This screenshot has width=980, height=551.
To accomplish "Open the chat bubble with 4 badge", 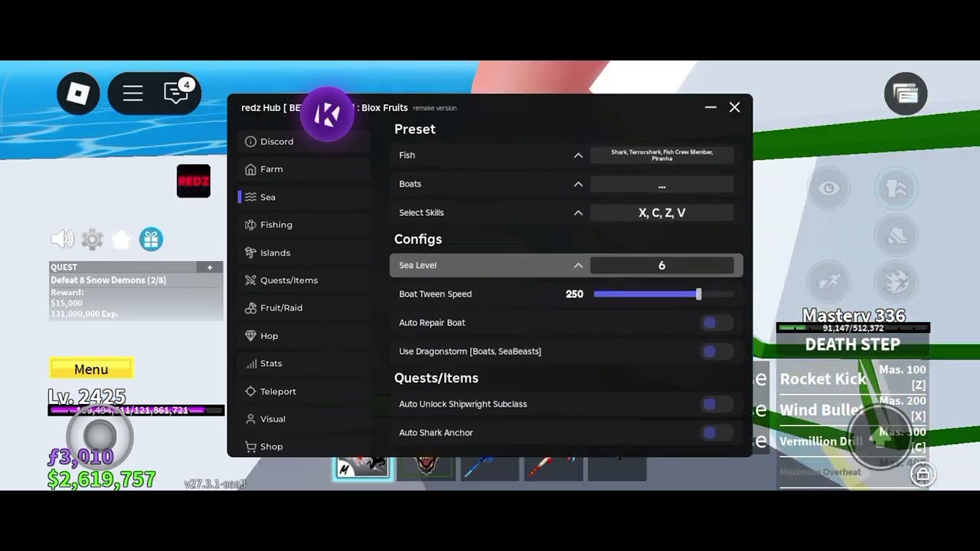I will (177, 93).
